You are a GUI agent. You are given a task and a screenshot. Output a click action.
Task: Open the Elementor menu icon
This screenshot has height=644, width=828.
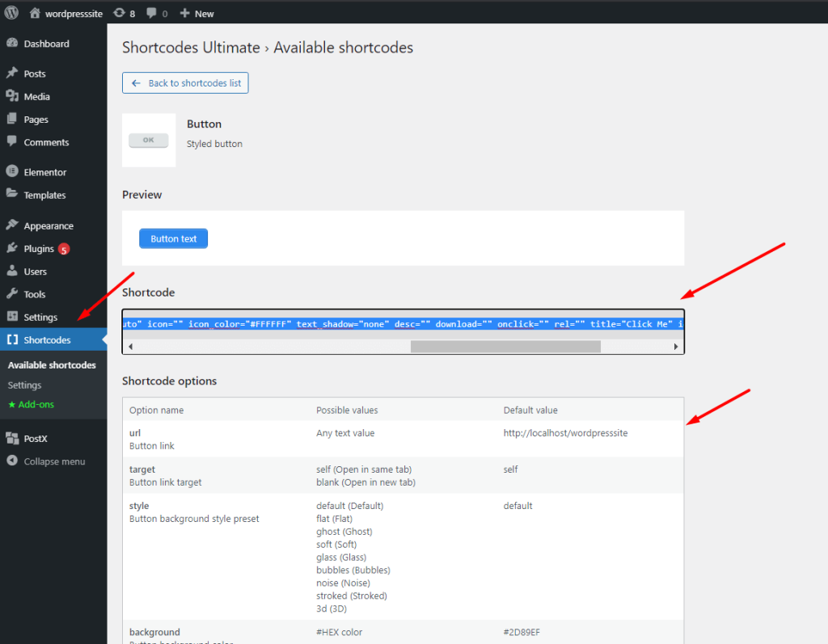pos(12,172)
